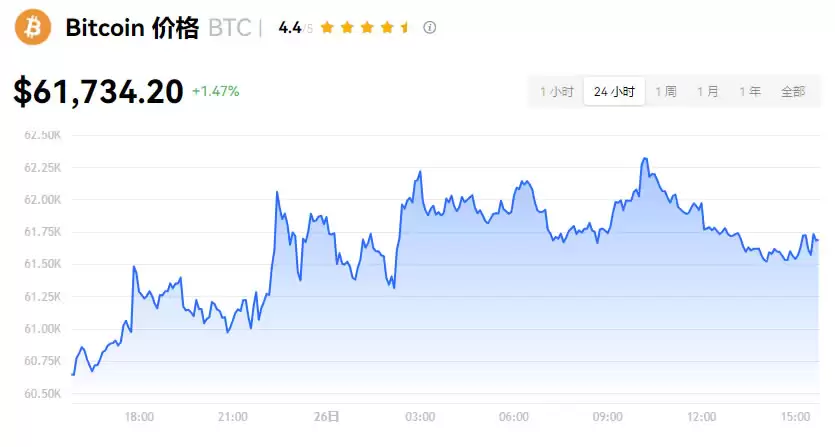835x447 pixels.
Task: Select the 1 小时 time range
Action: (x=557, y=91)
